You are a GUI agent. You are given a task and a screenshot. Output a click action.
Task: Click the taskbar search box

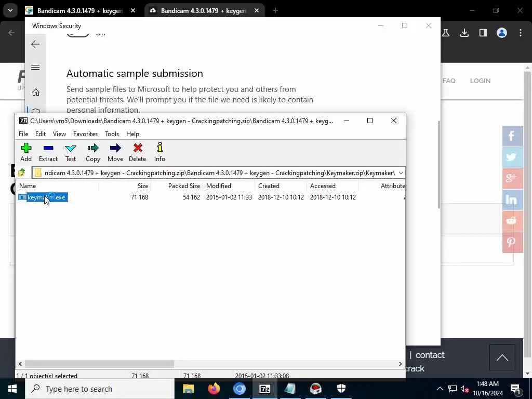pos(100,389)
